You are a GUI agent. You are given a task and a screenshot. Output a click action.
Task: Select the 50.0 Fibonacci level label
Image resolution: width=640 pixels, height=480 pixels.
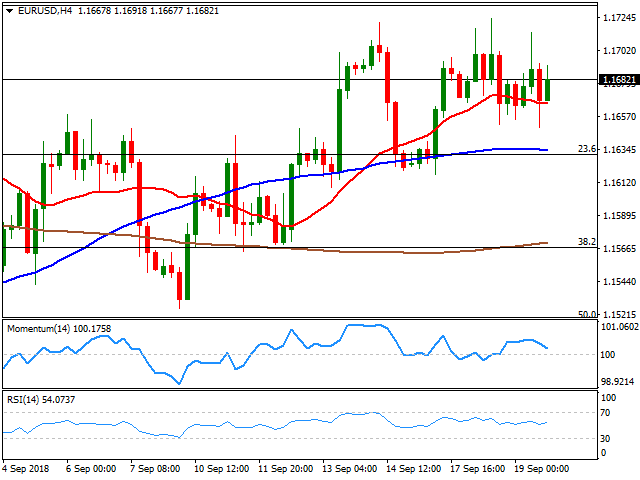click(x=587, y=314)
